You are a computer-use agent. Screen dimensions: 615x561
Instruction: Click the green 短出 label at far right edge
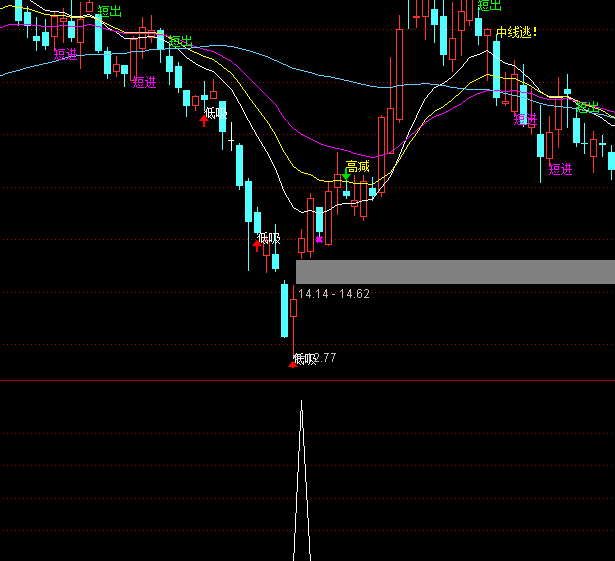586,107
